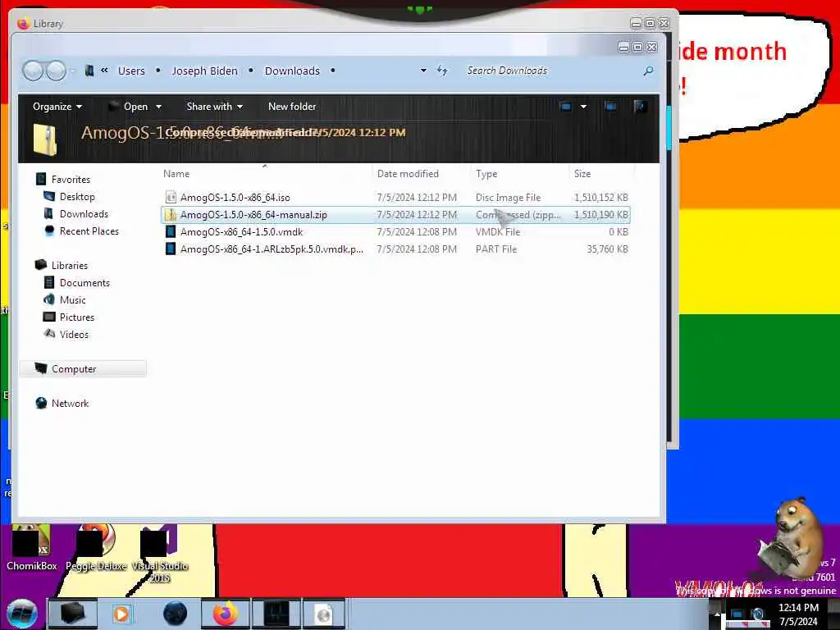Click the iso file's disc image icon
840x630 pixels.
tap(171, 198)
